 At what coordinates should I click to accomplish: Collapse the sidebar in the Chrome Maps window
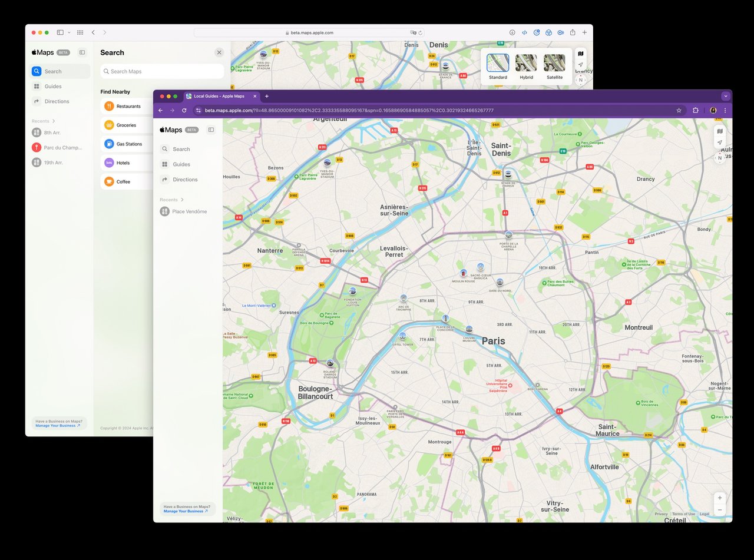pos(211,130)
